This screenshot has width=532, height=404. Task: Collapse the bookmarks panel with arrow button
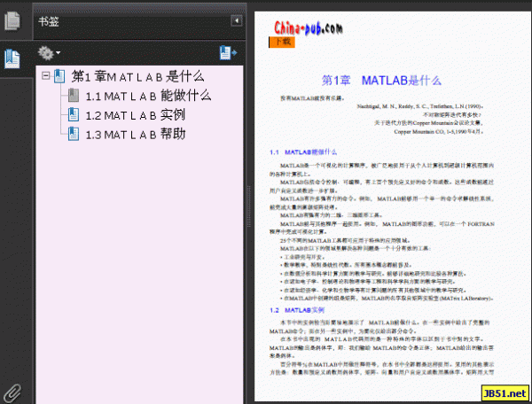click(236, 21)
